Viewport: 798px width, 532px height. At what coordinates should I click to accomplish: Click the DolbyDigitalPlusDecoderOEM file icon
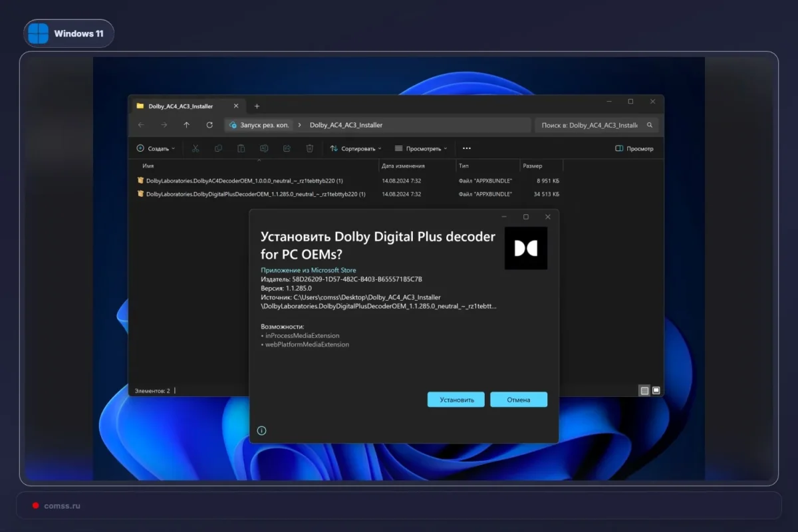coord(140,194)
